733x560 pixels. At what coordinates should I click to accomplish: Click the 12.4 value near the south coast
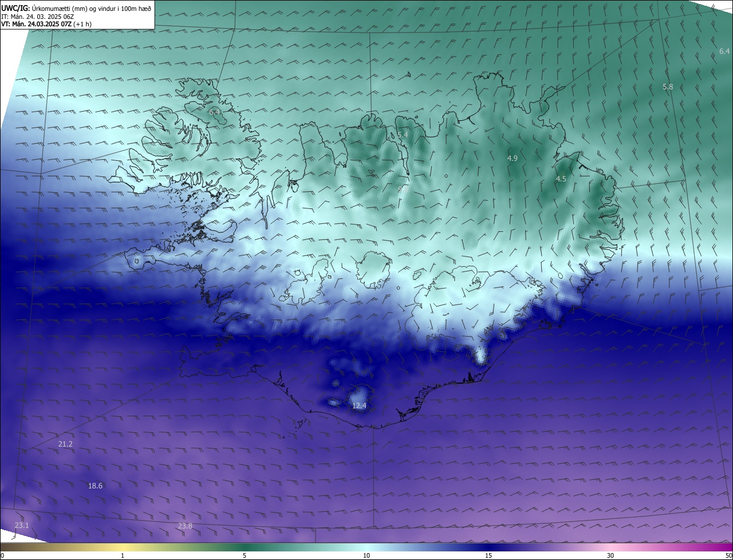359,405
